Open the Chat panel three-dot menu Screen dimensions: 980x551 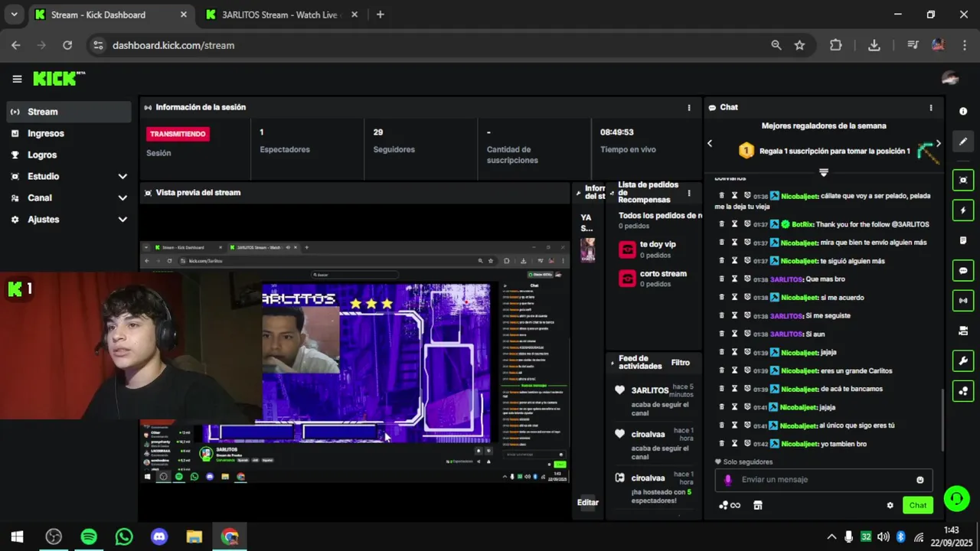pyautogui.click(x=931, y=108)
